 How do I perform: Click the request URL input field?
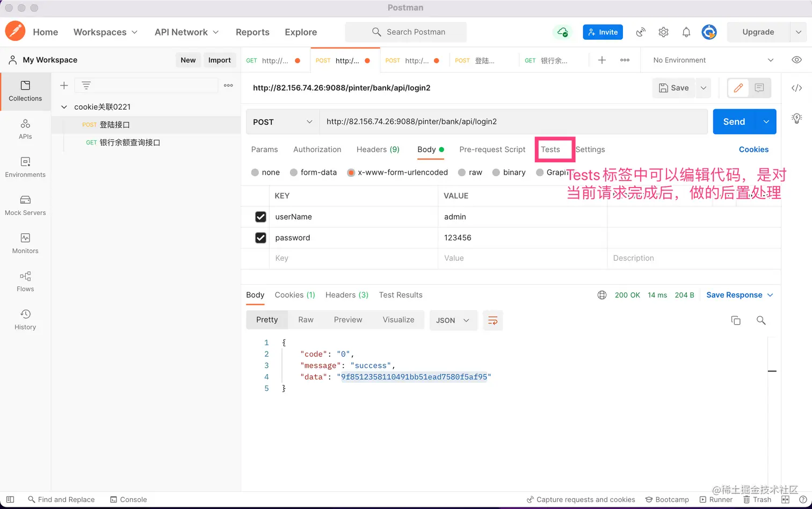click(x=513, y=122)
